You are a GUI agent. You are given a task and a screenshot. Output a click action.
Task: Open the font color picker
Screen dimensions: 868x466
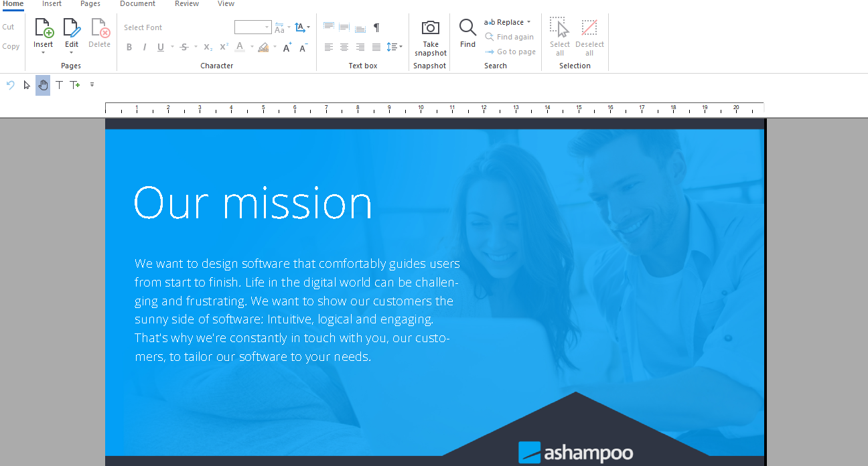tap(240, 48)
